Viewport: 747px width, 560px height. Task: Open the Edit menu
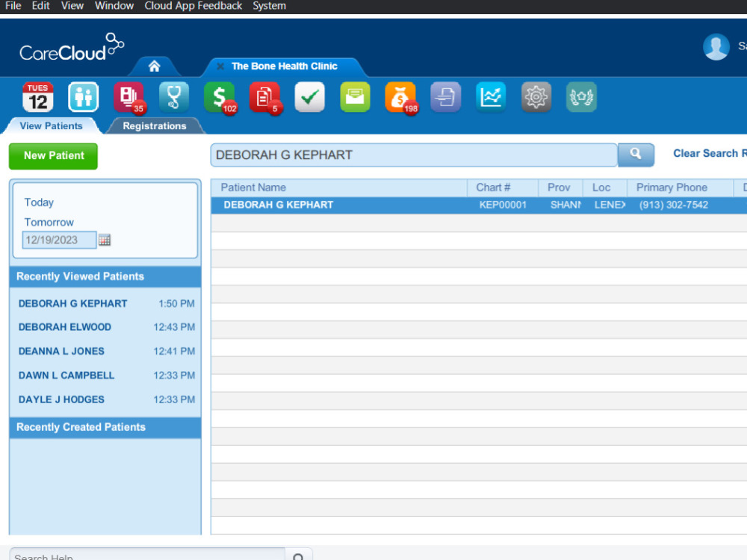click(x=40, y=6)
